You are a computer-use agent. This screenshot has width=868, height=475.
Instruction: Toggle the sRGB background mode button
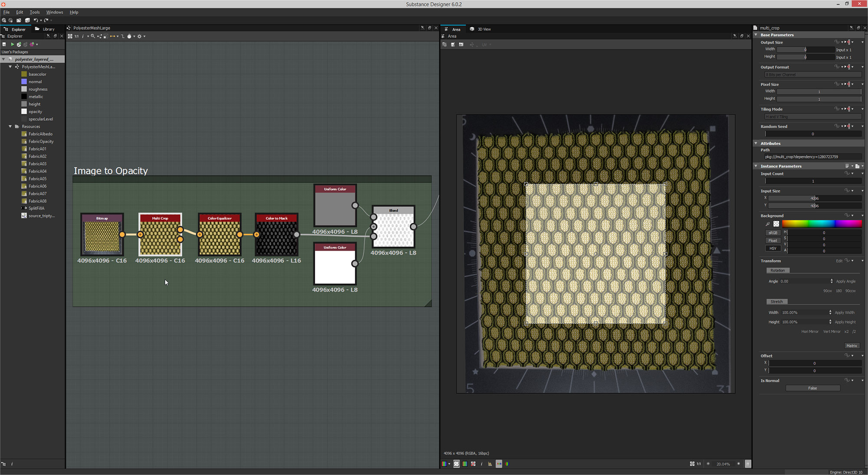point(773,233)
